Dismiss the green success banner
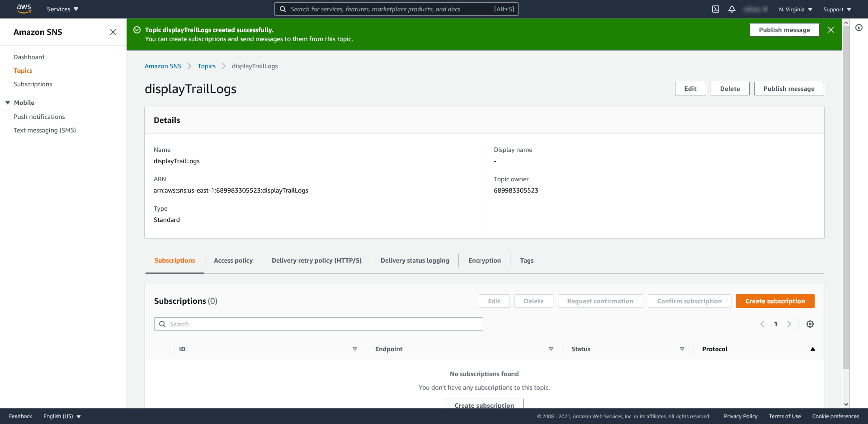The width and height of the screenshot is (868, 424). tap(831, 30)
